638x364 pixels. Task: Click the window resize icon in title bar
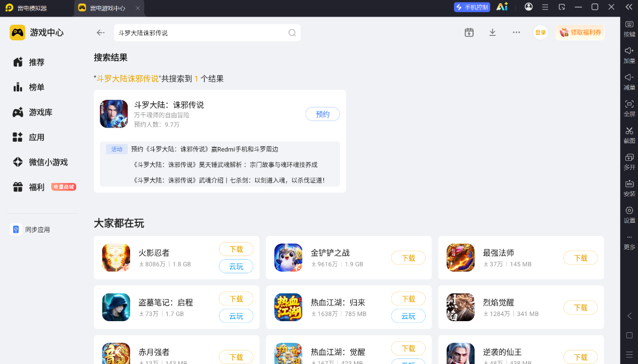(562, 7)
